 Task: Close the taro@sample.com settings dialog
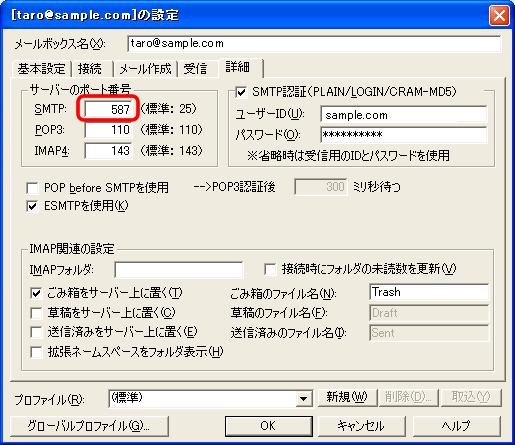click(x=499, y=15)
